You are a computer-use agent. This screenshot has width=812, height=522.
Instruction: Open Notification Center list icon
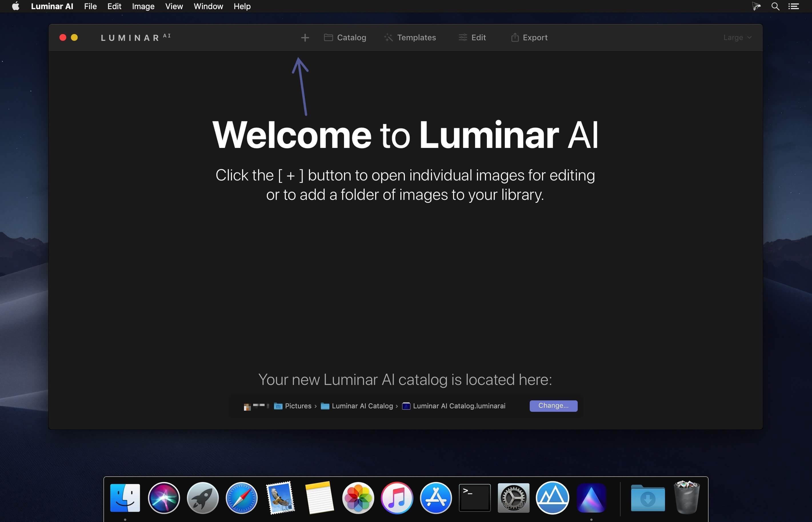793,7
